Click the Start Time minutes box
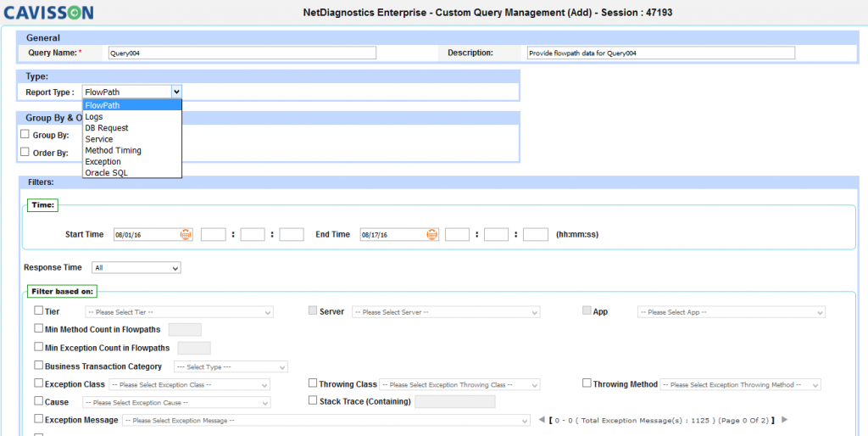 pyautogui.click(x=253, y=234)
